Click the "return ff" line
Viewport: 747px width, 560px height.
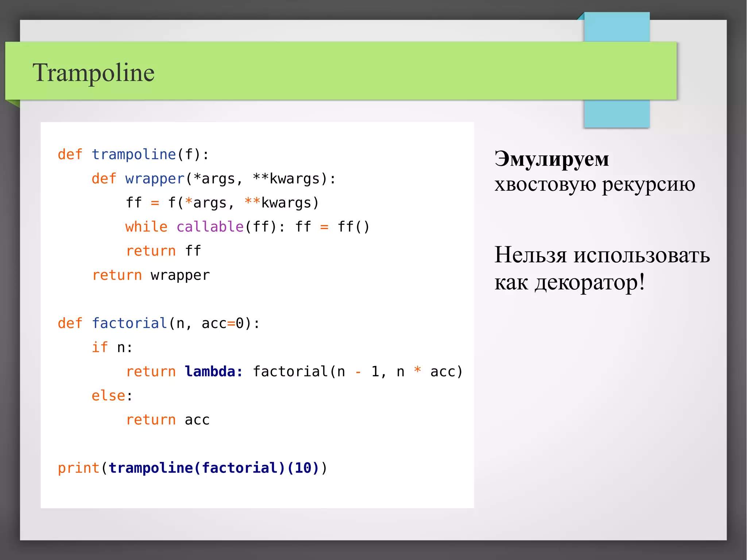(x=163, y=251)
